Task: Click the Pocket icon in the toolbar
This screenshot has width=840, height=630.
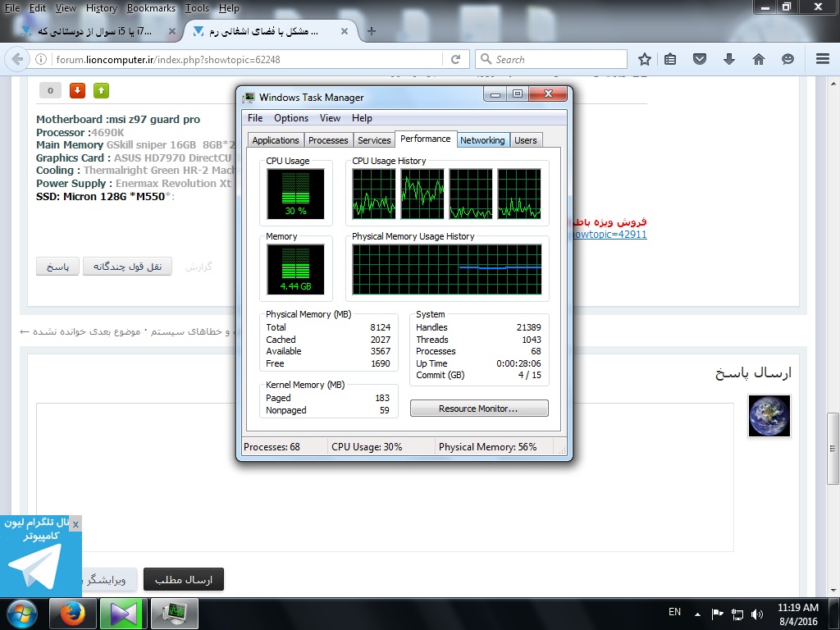Action: click(700, 59)
